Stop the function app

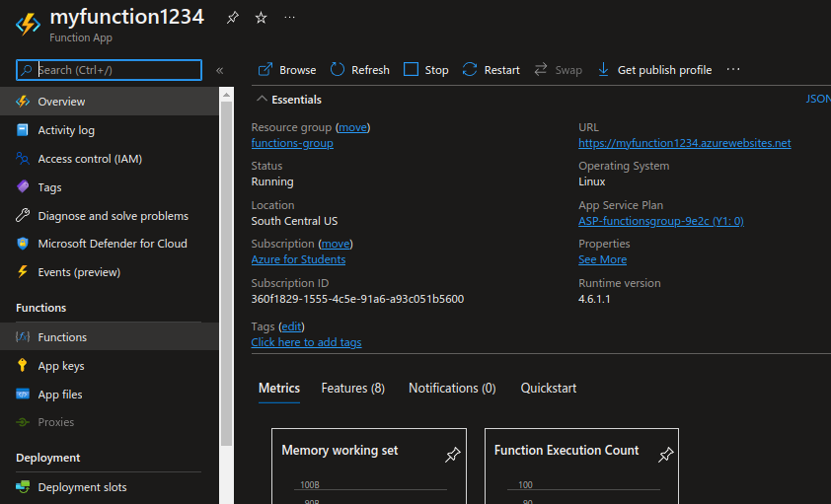point(425,70)
